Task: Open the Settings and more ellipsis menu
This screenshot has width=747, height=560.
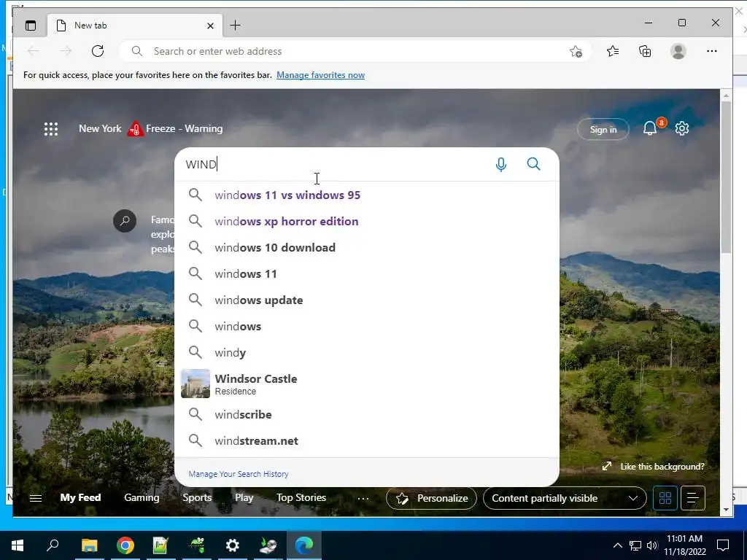Action: click(712, 51)
